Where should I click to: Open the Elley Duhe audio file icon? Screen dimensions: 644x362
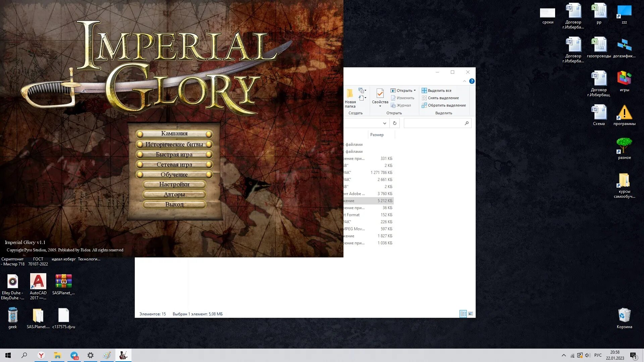click(x=12, y=287)
